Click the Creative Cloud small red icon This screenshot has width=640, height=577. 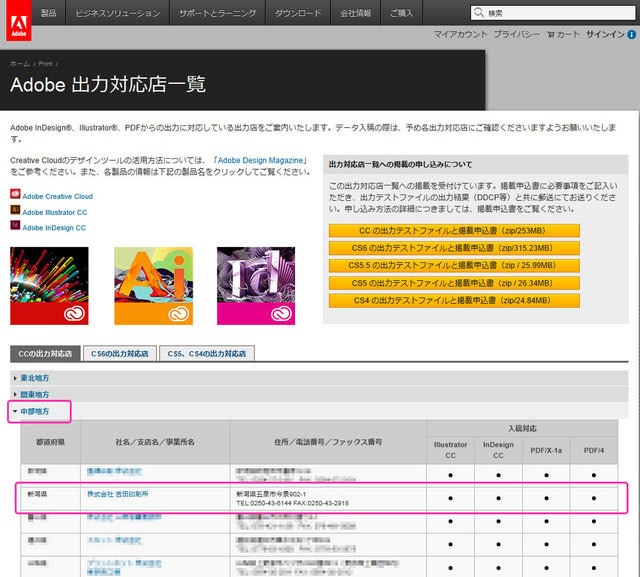tap(16, 194)
